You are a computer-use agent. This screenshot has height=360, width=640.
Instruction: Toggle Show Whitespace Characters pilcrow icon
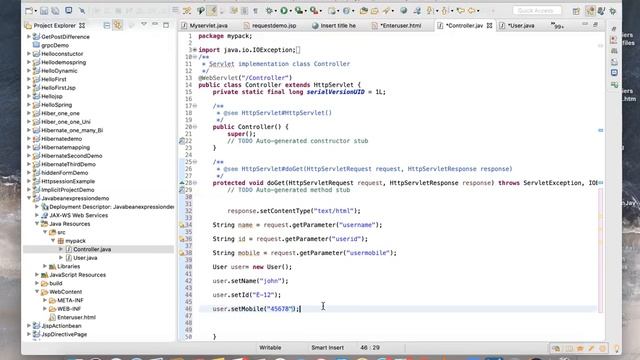(256, 11)
